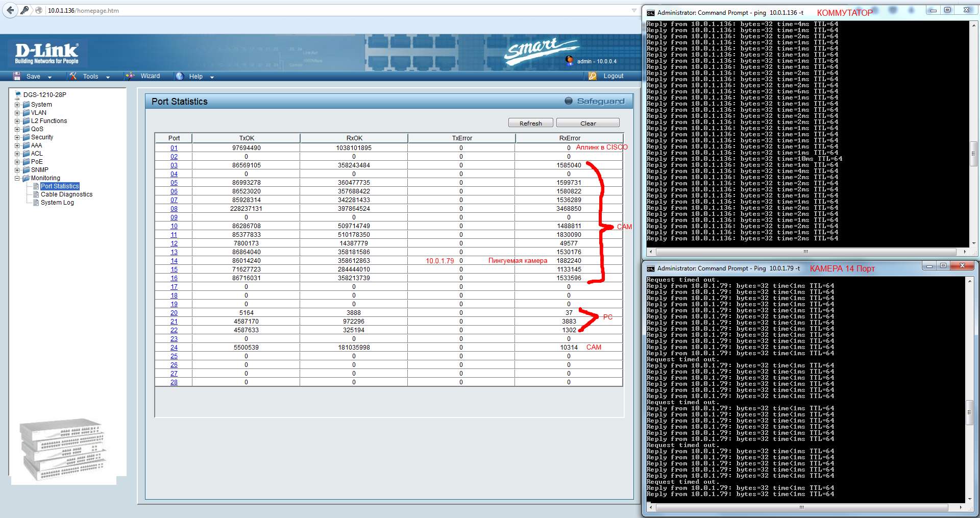
Task: Click the Save floppy disk icon
Action: [17, 76]
